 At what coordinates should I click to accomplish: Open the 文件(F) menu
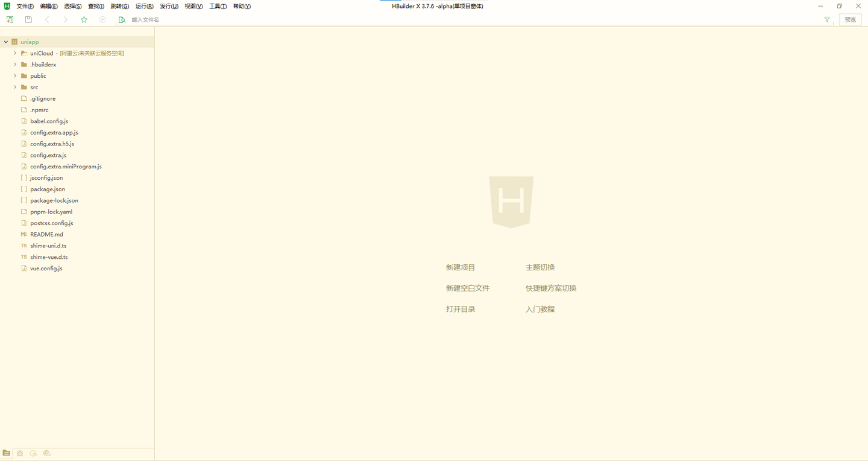click(x=24, y=6)
